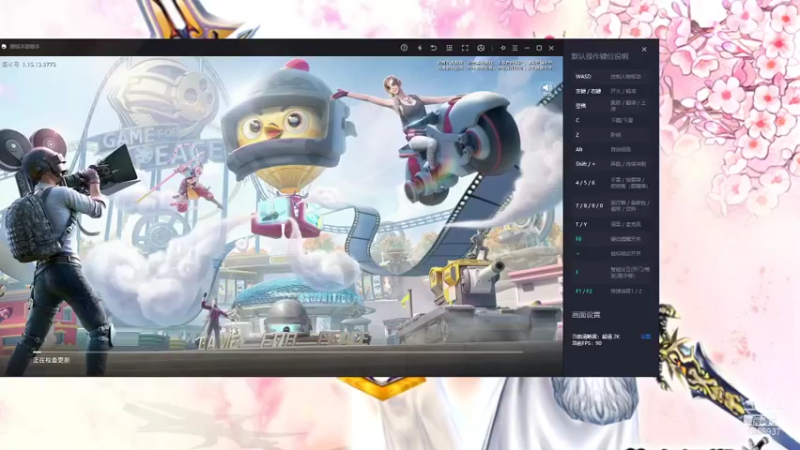Toggle fullscreen with the corner-brackets icon
This screenshot has height=450, width=800.
[465, 47]
